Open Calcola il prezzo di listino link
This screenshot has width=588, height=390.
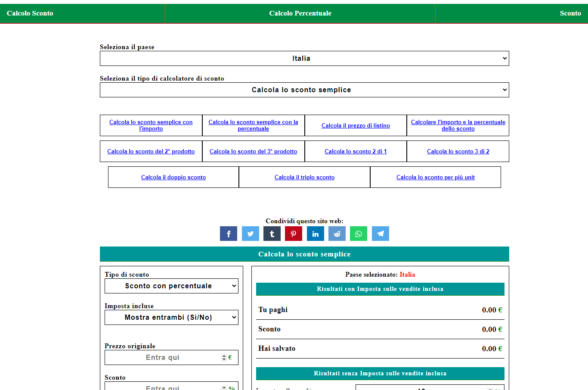(356, 126)
